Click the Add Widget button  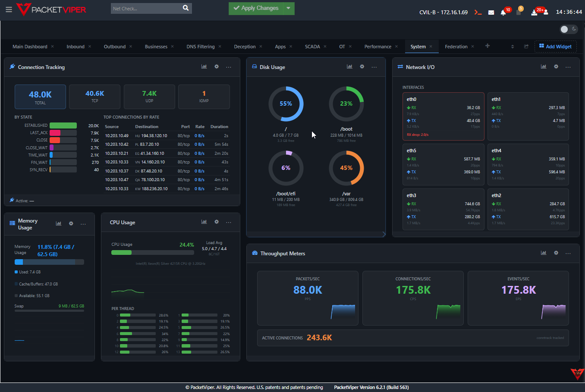tap(555, 46)
